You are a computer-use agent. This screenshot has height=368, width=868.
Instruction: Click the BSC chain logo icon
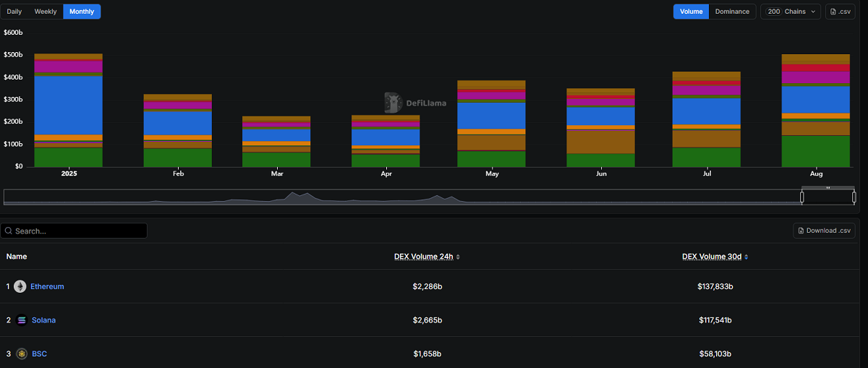[22, 354]
